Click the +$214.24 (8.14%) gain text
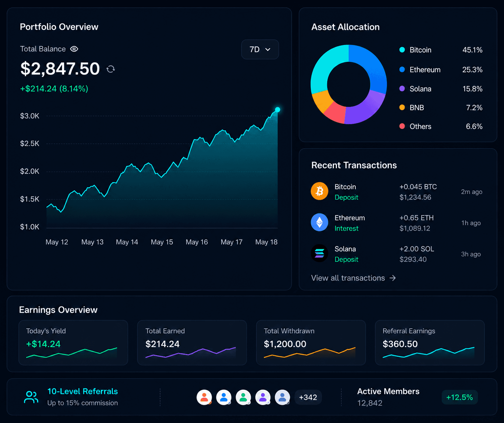Viewport: 504px width, 423px height. [x=54, y=89]
